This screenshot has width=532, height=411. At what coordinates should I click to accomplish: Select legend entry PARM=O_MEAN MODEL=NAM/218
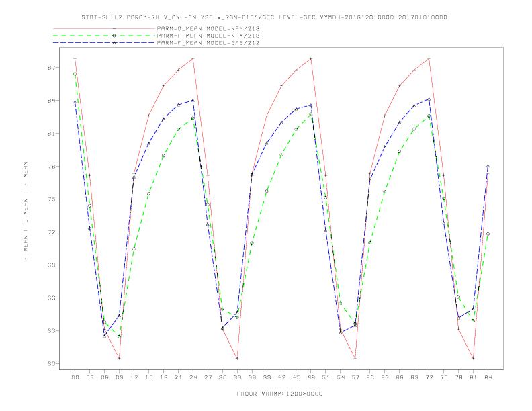tap(208, 28)
